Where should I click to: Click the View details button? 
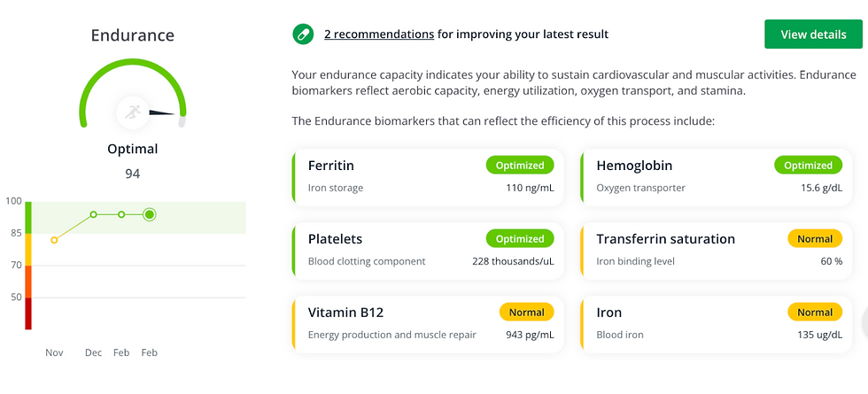[813, 35]
